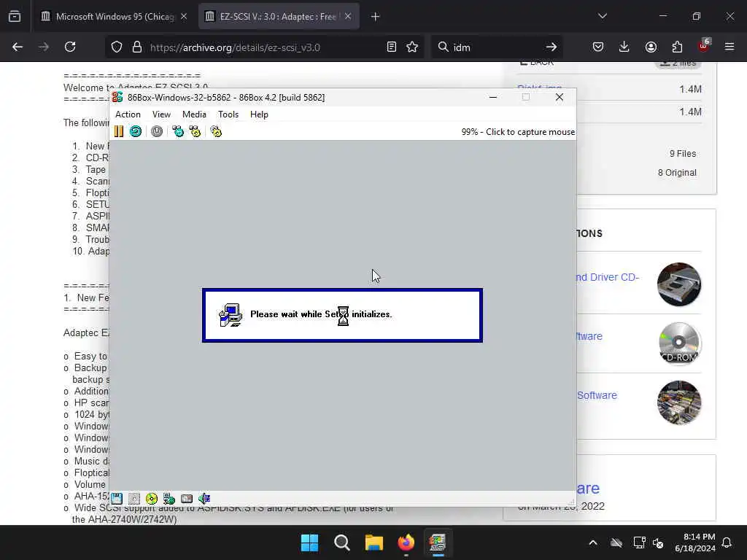Open the 86Box Action menu
The height and width of the screenshot is (560, 747).
pos(128,114)
